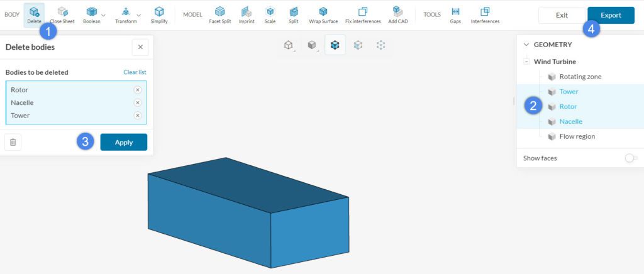The image size is (644, 274).
Task: Click the Export button
Action: pos(611,15)
